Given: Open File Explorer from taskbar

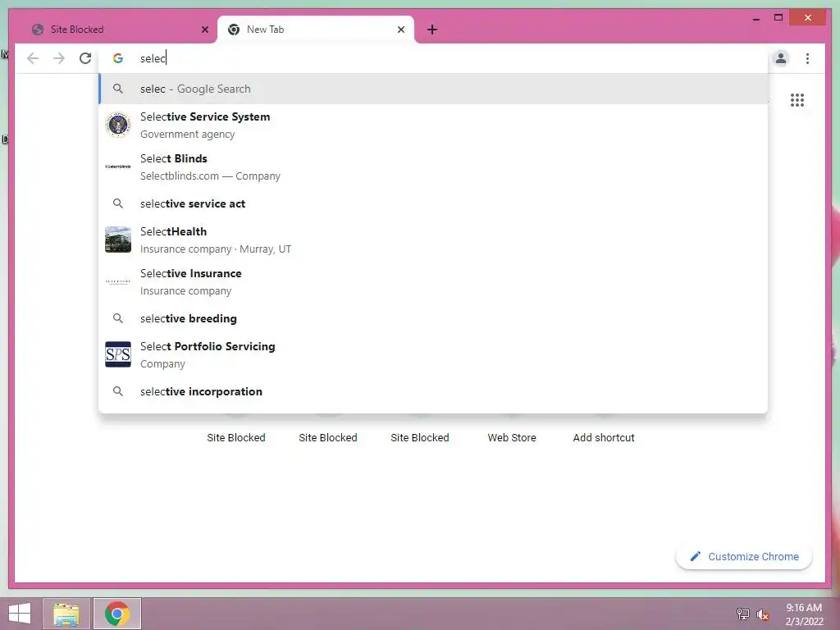Looking at the screenshot, I should pos(66,614).
